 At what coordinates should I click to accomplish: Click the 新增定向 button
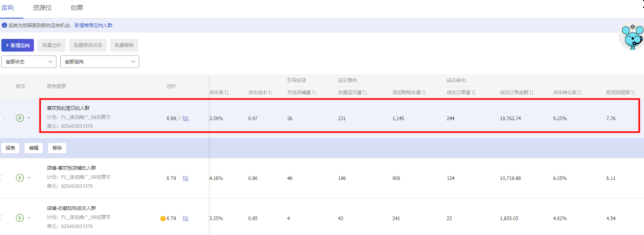point(18,45)
